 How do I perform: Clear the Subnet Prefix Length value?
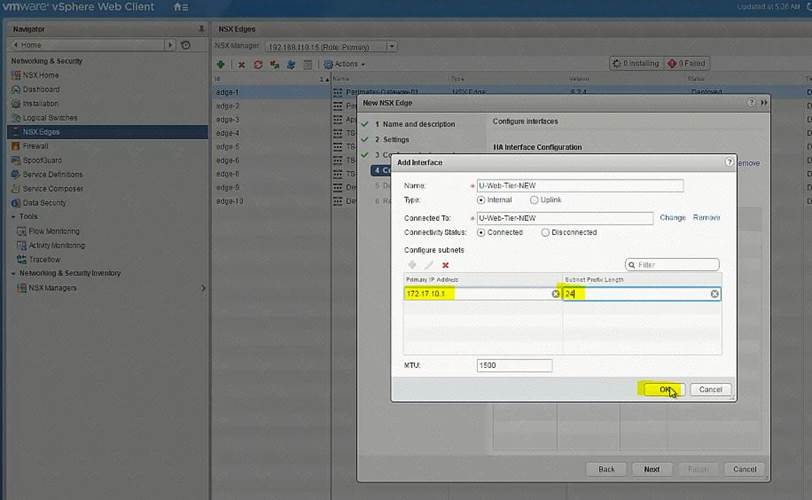(x=715, y=294)
